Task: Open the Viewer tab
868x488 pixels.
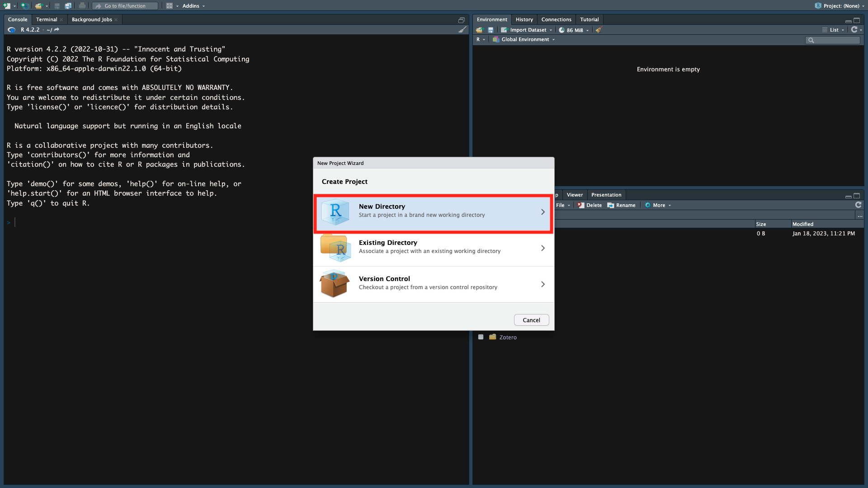Action: click(575, 195)
